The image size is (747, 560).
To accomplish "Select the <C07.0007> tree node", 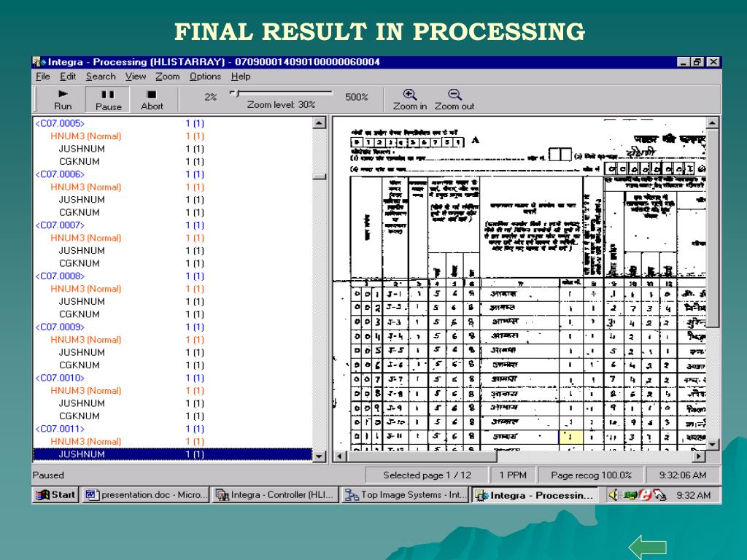I will pyautogui.click(x=60, y=225).
